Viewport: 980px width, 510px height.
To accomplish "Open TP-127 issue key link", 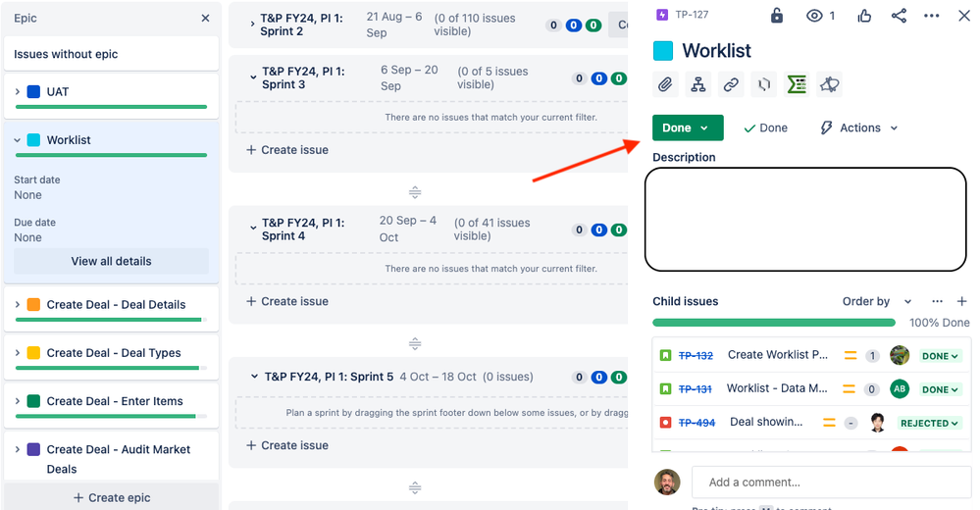I will point(692,15).
